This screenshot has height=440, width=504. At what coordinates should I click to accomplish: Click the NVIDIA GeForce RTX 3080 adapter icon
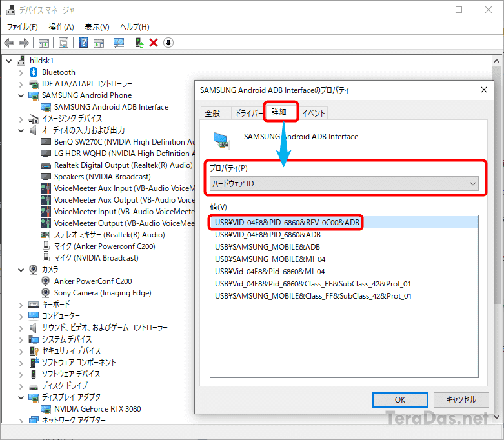pos(46,409)
